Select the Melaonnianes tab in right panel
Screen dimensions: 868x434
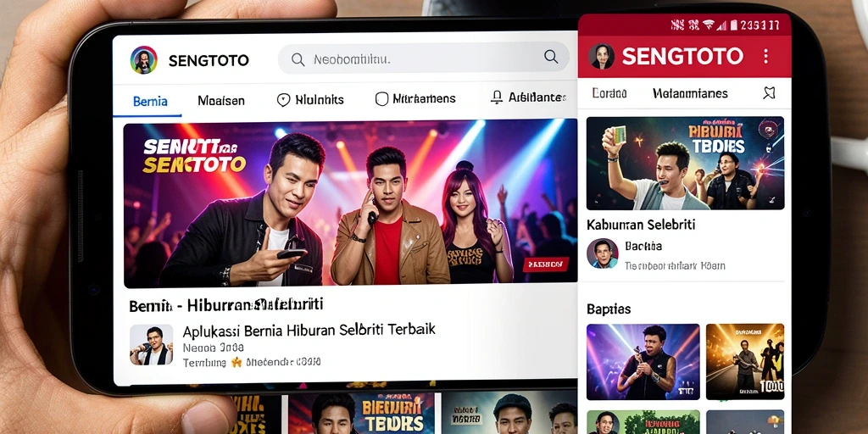[690, 93]
